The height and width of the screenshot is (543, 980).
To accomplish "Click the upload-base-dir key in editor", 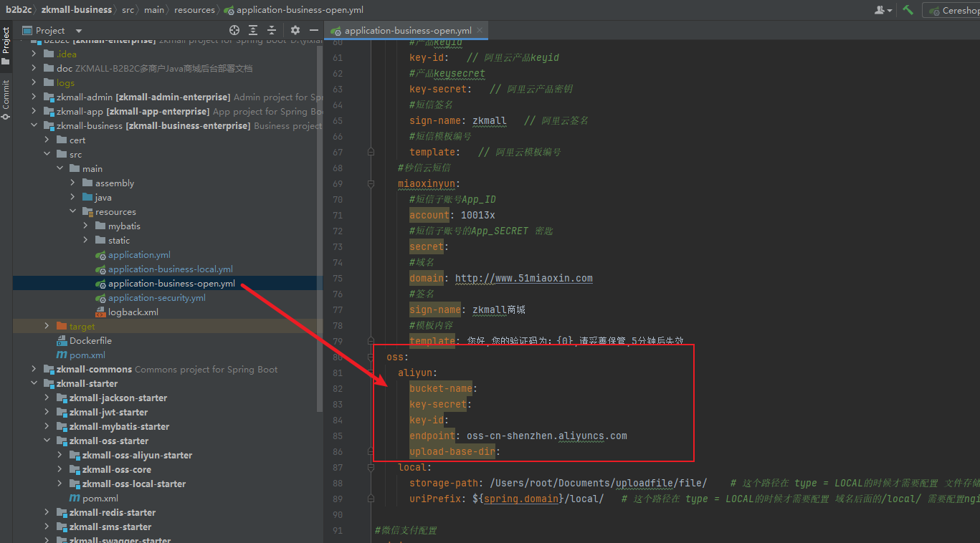I will coord(452,451).
